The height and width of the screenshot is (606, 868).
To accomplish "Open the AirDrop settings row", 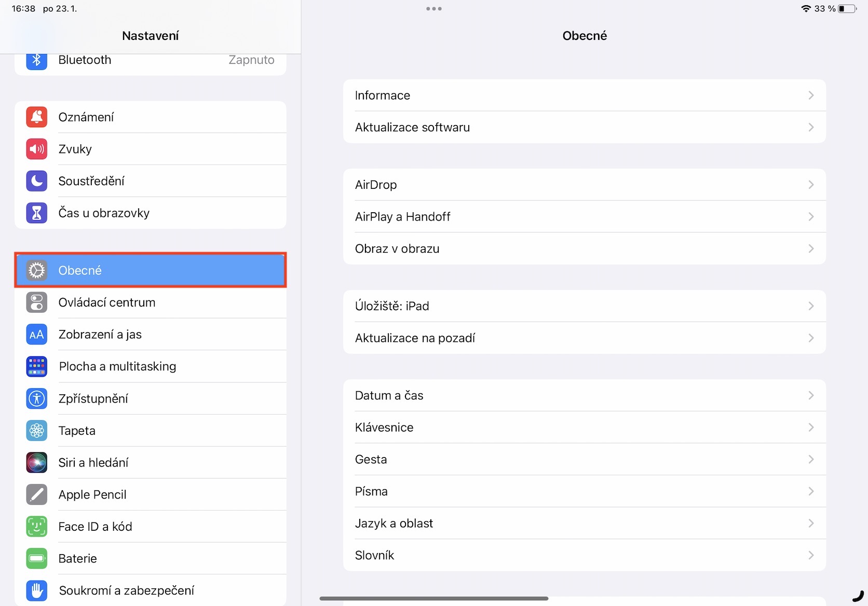I will pos(584,185).
